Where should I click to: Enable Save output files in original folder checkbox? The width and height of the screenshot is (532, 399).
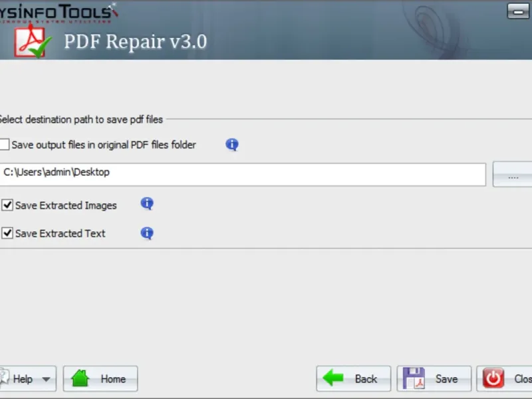click(x=4, y=144)
